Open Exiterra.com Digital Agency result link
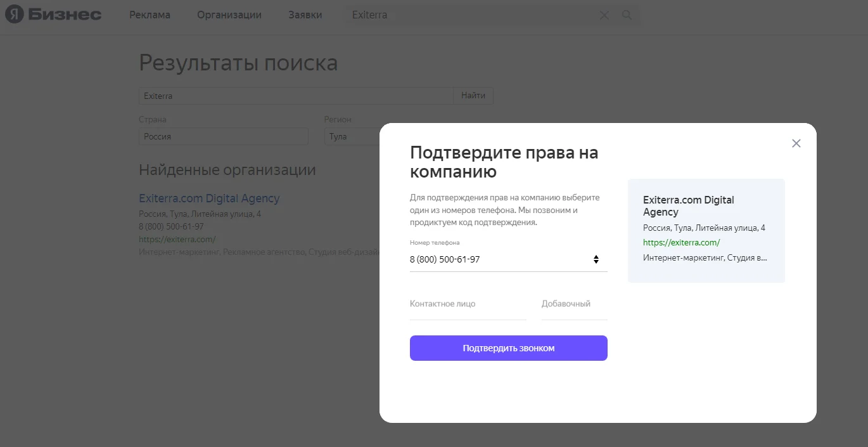Viewport: 868px width, 447px height. click(x=209, y=198)
